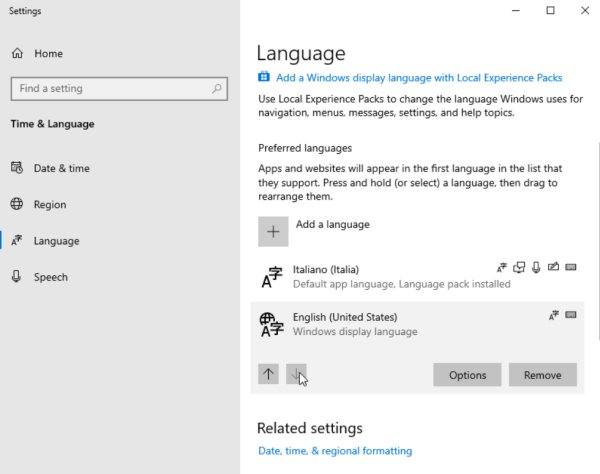The height and width of the screenshot is (474, 600).
Task: Click the vertical scrollbar on the right
Action: [x=598, y=241]
